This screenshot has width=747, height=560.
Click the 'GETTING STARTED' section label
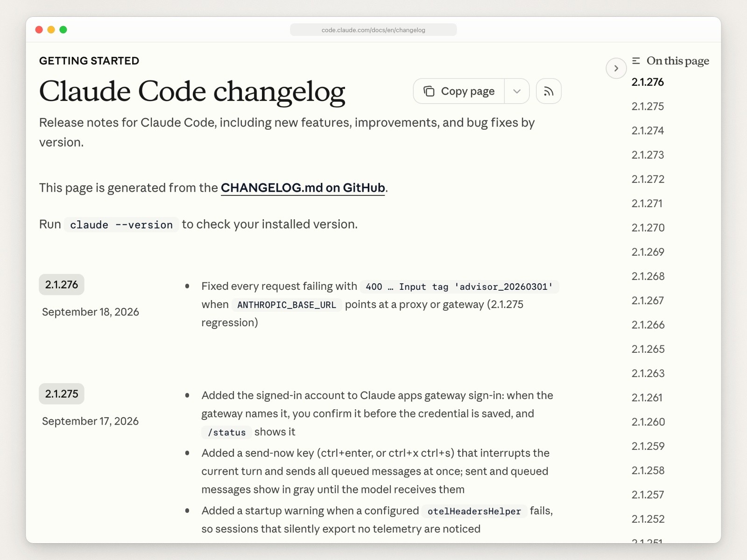[89, 61]
